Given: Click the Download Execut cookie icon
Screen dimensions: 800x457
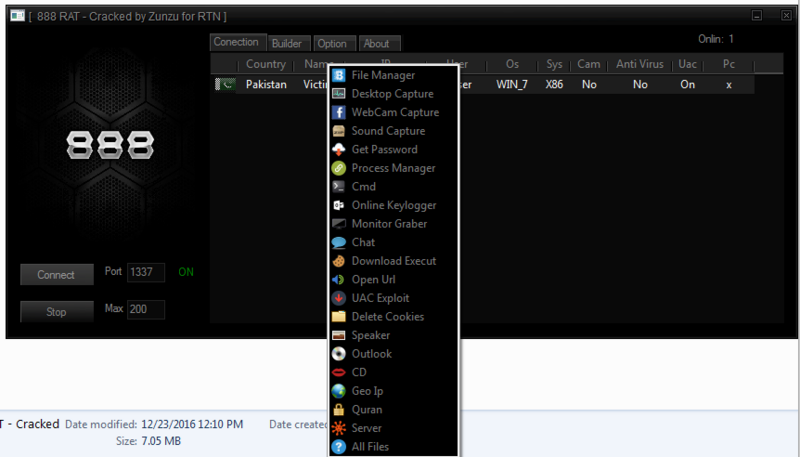Looking at the screenshot, I should pyautogui.click(x=339, y=261).
